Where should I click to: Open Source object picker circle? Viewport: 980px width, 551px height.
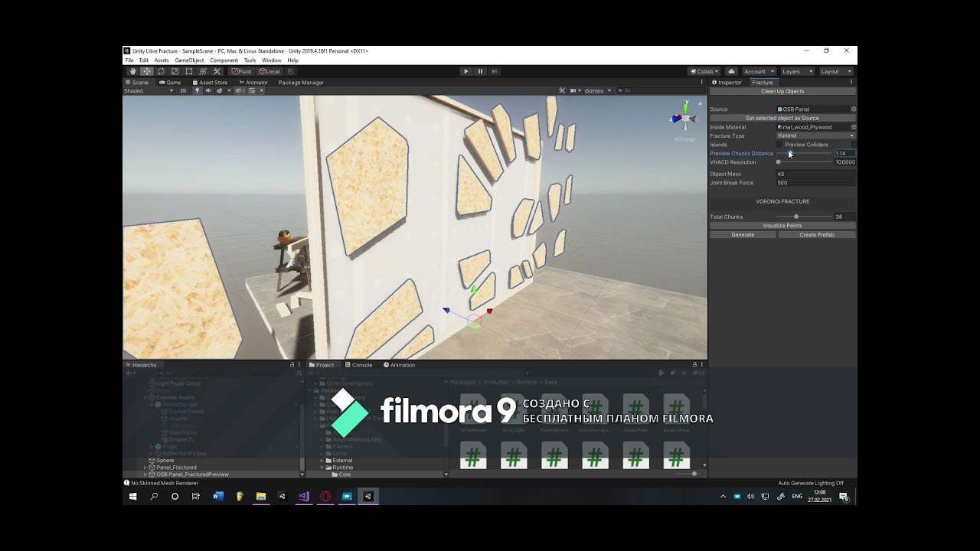(854, 109)
